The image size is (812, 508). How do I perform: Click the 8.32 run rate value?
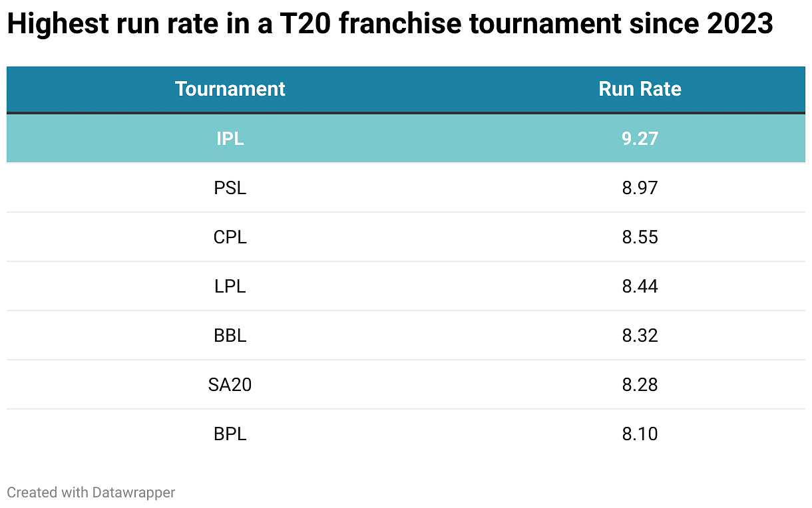point(640,336)
